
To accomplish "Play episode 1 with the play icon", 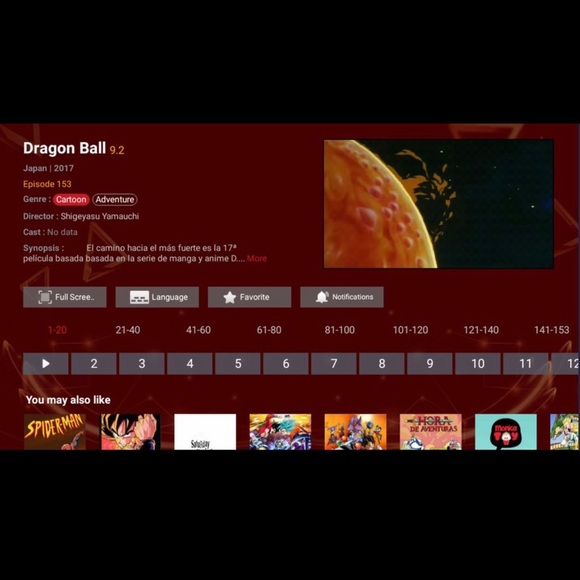I will pos(46,364).
